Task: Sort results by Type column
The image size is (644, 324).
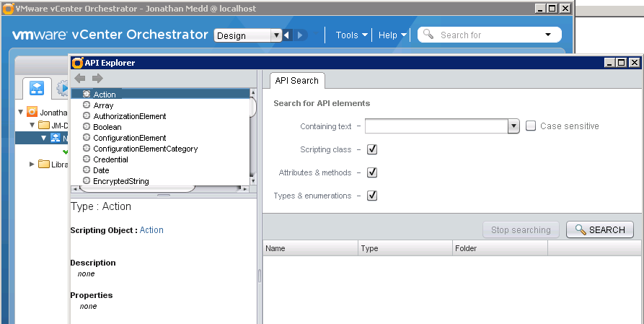Action: [405, 248]
